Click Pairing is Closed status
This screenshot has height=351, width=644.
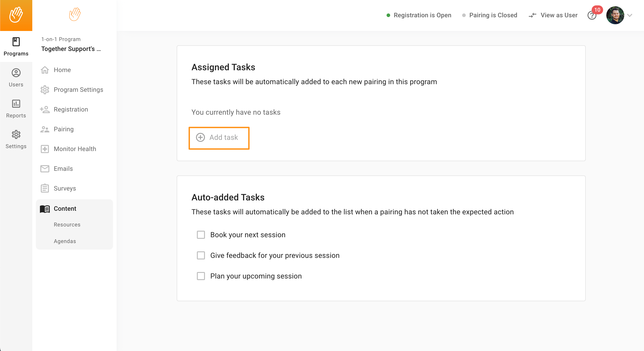pyautogui.click(x=493, y=15)
